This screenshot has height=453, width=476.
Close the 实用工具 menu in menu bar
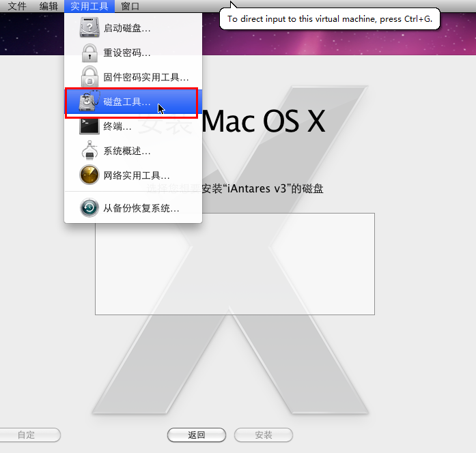click(x=89, y=6)
